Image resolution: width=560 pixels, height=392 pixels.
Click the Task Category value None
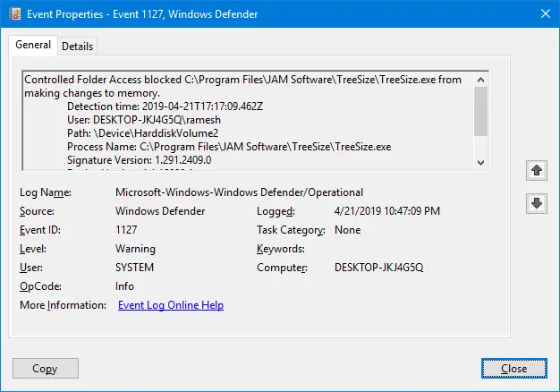(347, 230)
